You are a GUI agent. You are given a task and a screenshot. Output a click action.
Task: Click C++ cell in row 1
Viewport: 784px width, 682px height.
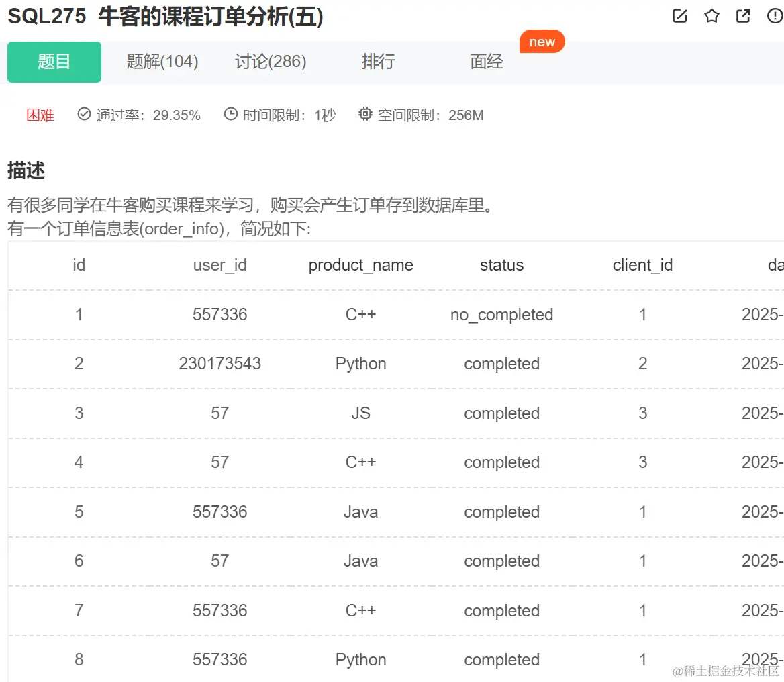361,315
